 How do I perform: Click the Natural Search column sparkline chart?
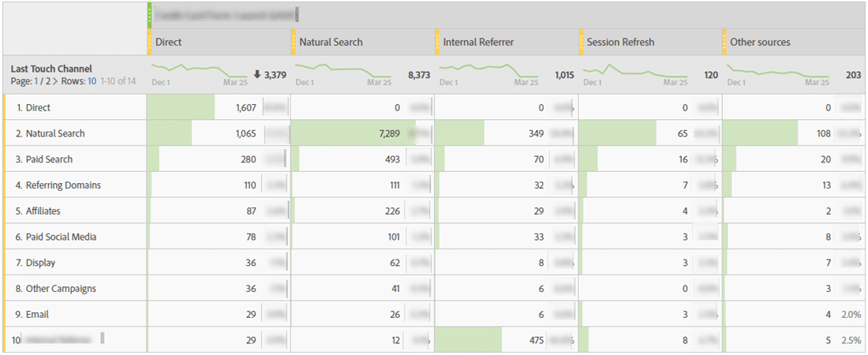[x=342, y=72]
